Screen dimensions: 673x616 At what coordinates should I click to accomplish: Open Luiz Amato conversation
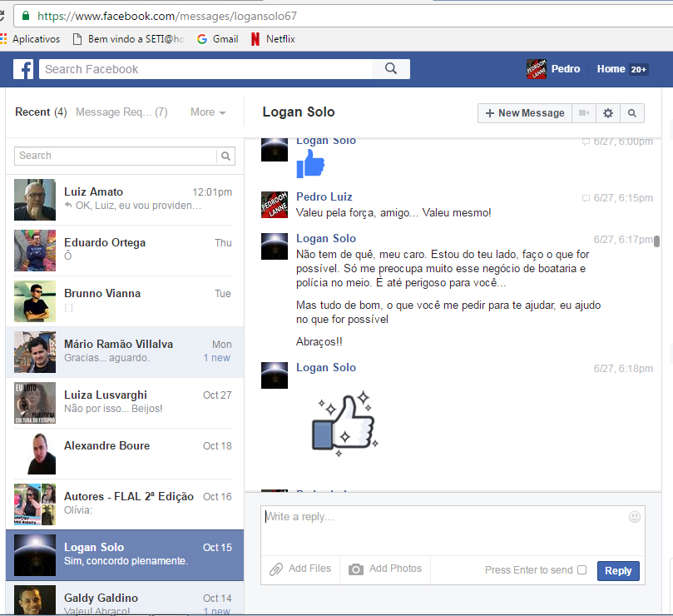pos(125,200)
